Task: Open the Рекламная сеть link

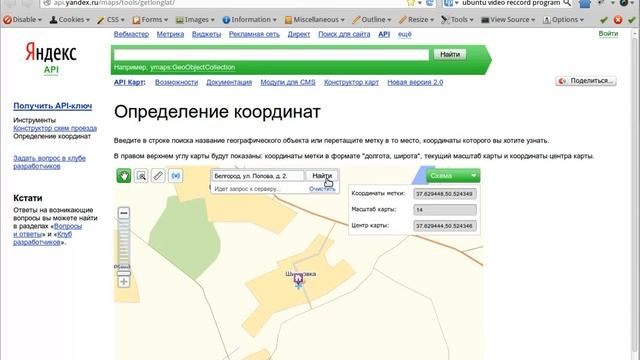Action: [x=254, y=34]
